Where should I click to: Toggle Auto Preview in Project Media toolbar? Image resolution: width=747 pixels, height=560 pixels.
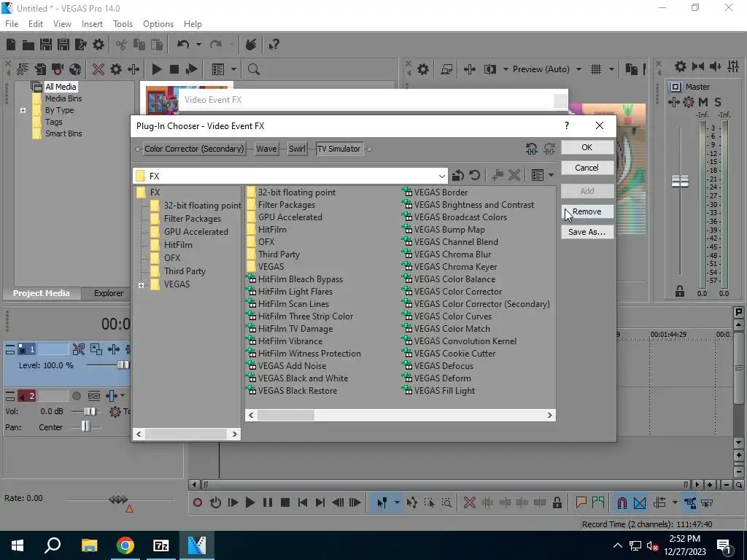pos(192,69)
